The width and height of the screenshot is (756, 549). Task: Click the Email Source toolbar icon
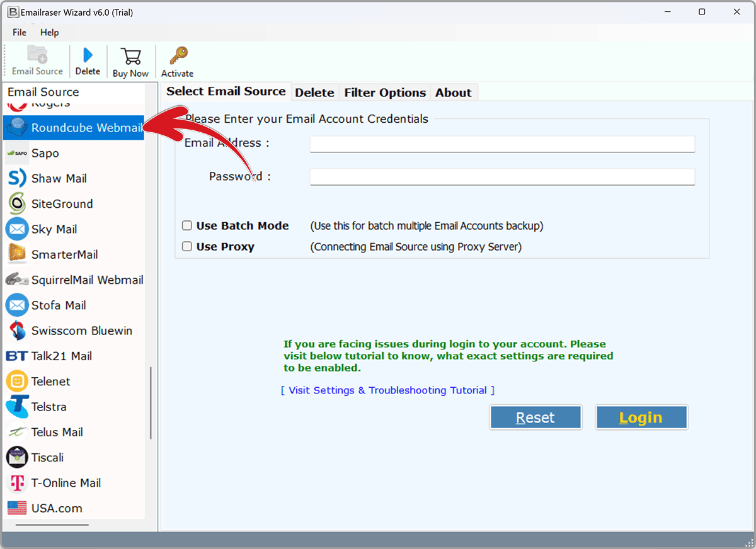click(38, 55)
